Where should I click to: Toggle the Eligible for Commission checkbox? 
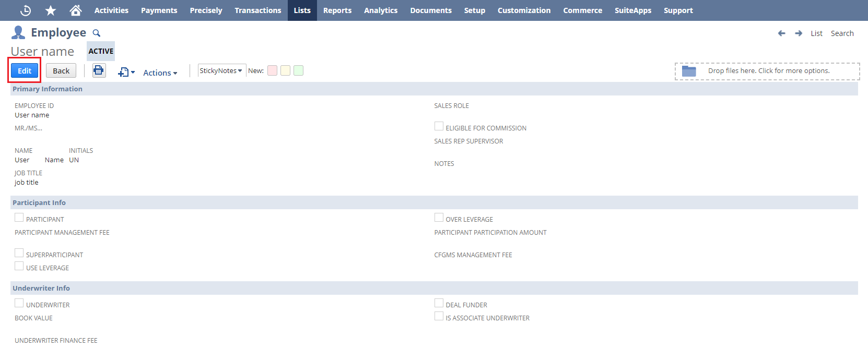click(x=439, y=126)
